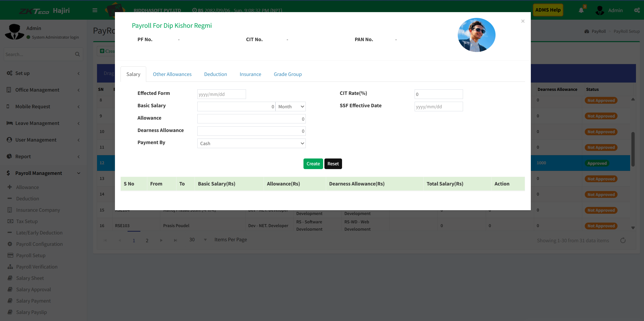Toggle the hamburger sidebar menu icon
This screenshot has width=644, height=321.
[95, 10]
